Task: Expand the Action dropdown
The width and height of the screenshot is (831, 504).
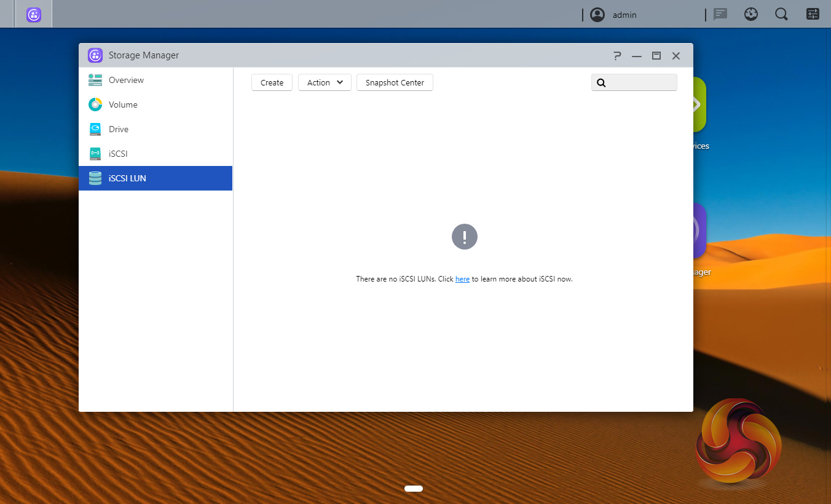Action: click(x=325, y=82)
